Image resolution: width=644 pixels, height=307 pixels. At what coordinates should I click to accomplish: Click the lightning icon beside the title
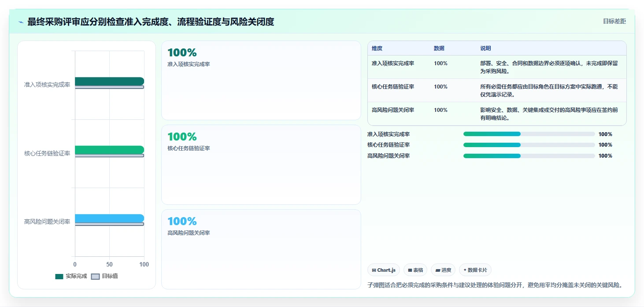[21, 22]
